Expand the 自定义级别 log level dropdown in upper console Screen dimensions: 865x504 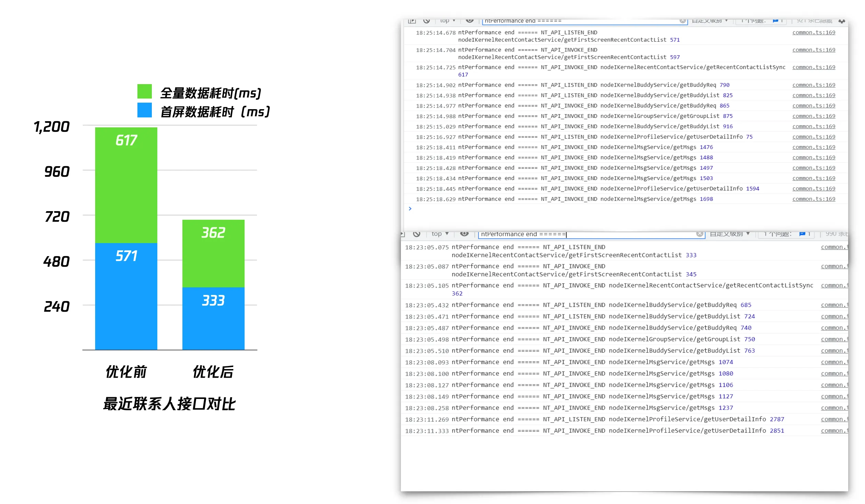coord(709,21)
